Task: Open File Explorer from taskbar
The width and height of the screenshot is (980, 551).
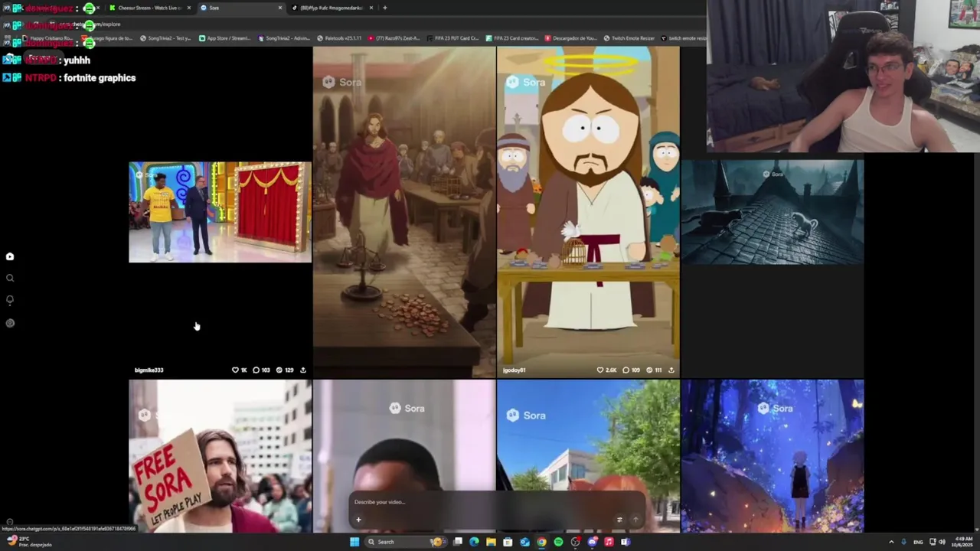Action: pyautogui.click(x=491, y=542)
